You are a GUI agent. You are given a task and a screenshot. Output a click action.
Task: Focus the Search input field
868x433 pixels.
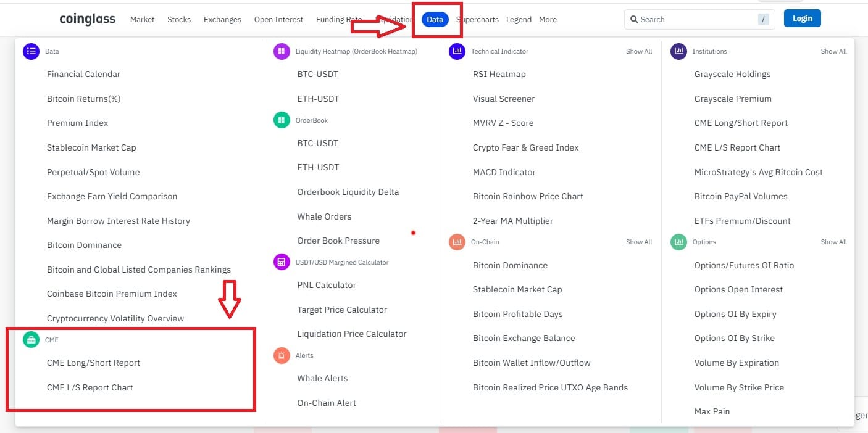tap(699, 20)
